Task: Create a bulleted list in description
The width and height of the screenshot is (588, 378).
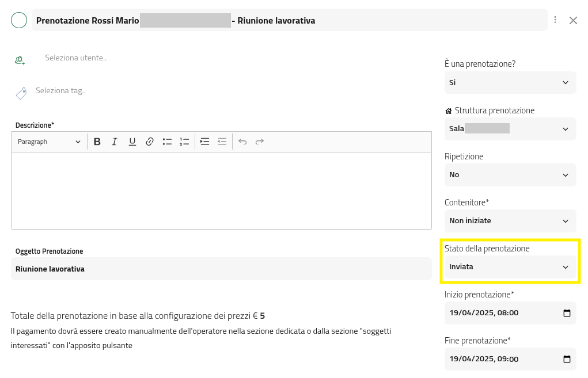Action: pyautogui.click(x=167, y=142)
